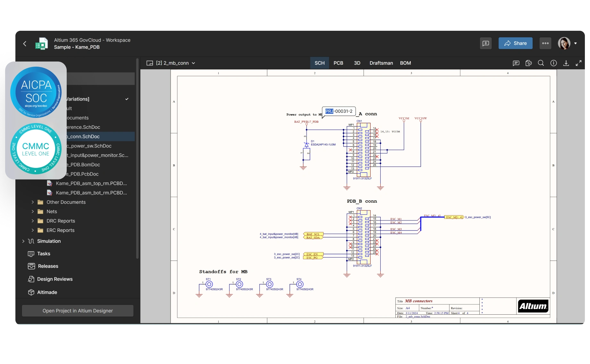Open the comments panel icon
This screenshot has height=364, width=590.
[516, 63]
